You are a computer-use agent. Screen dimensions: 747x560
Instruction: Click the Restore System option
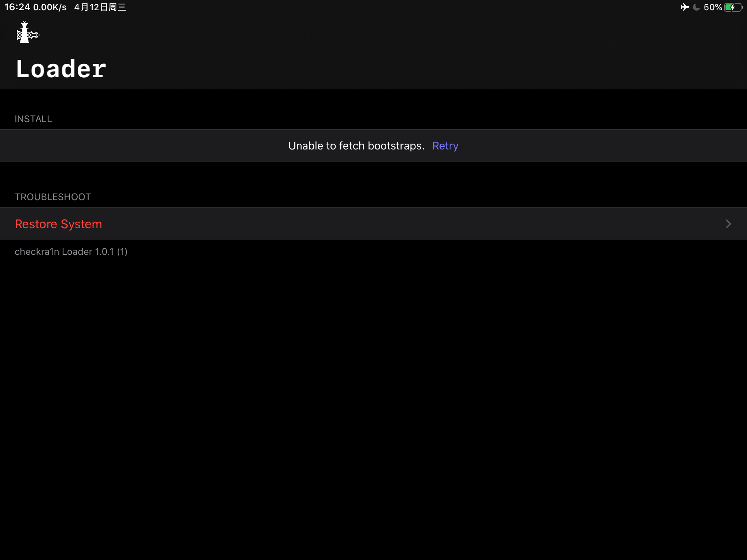click(373, 223)
